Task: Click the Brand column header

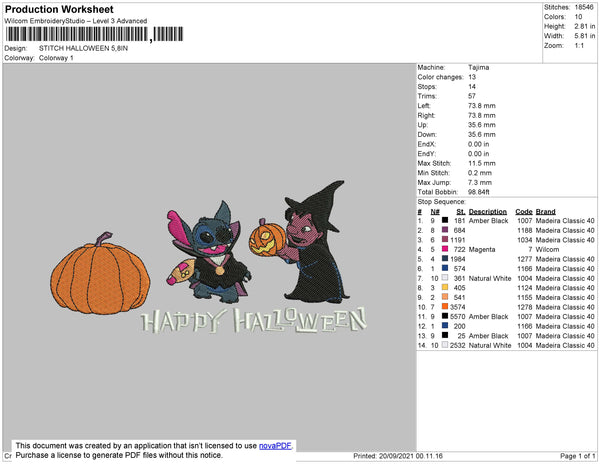Action: [x=545, y=212]
